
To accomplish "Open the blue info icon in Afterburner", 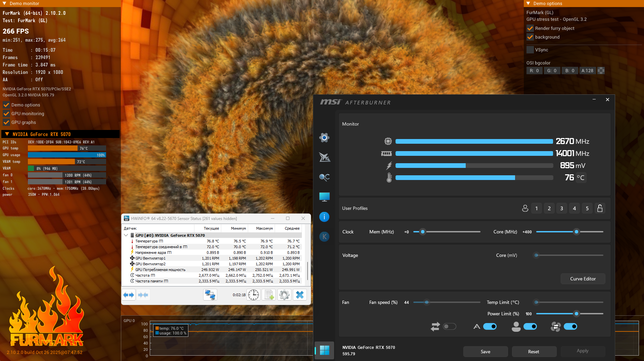I will pyautogui.click(x=324, y=217).
